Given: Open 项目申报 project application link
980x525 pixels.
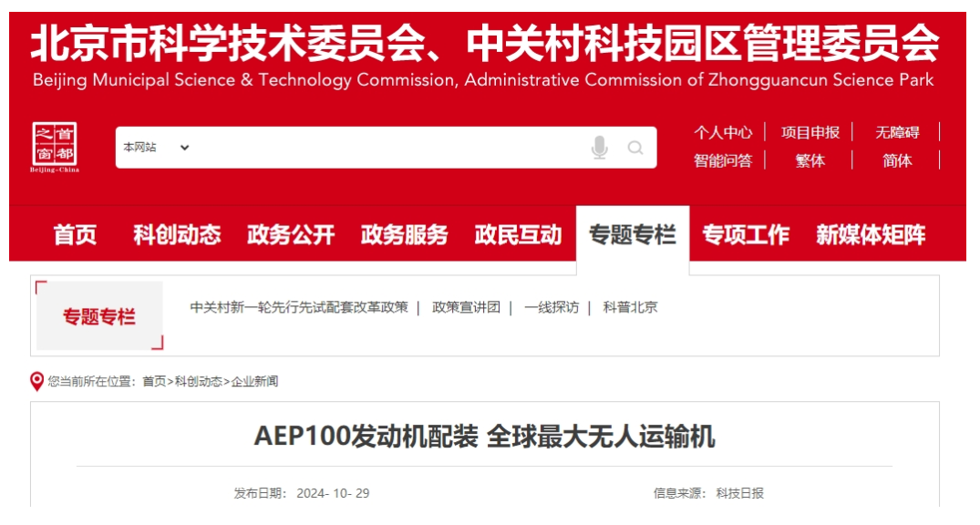Looking at the screenshot, I should tap(810, 132).
